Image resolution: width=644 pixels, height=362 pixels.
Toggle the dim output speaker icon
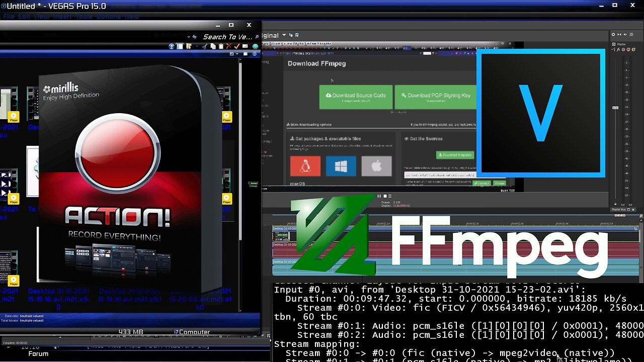click(625, 34)
